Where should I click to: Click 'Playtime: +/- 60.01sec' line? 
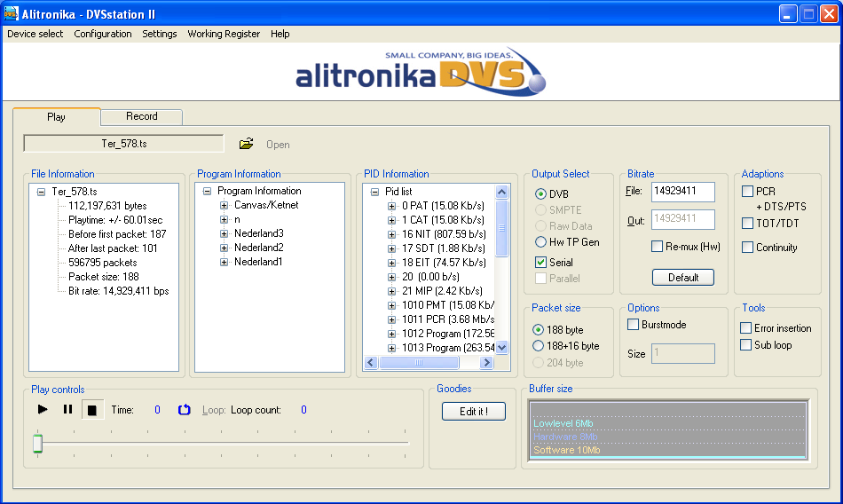coord(115,220)
